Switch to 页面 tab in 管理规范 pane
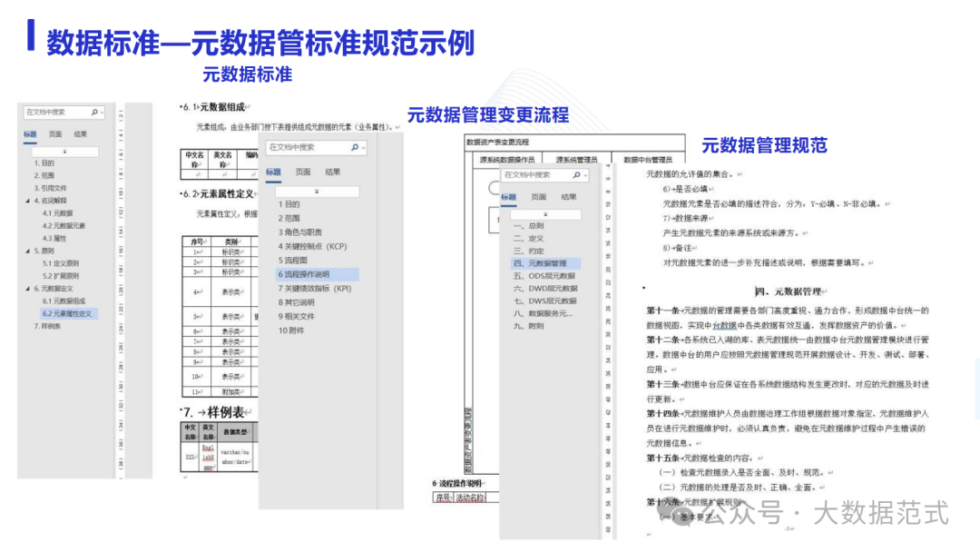Viewport: 980px width, 552px height. point(538,197)
